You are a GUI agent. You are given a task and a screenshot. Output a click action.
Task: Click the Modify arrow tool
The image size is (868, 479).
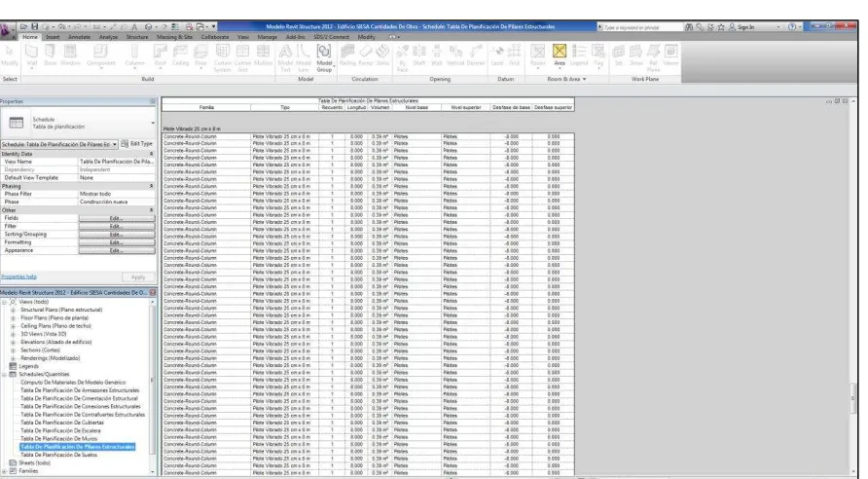point(10,55)
